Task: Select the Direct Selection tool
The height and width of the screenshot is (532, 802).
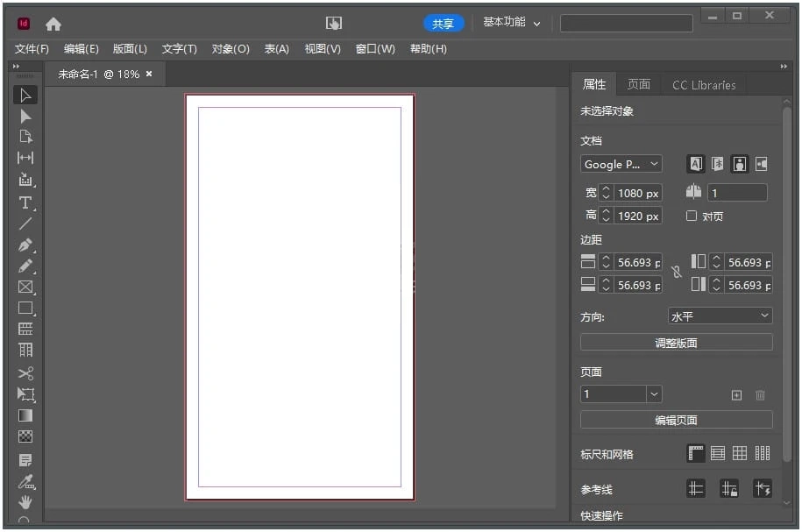Action: [x=25, y=117]
